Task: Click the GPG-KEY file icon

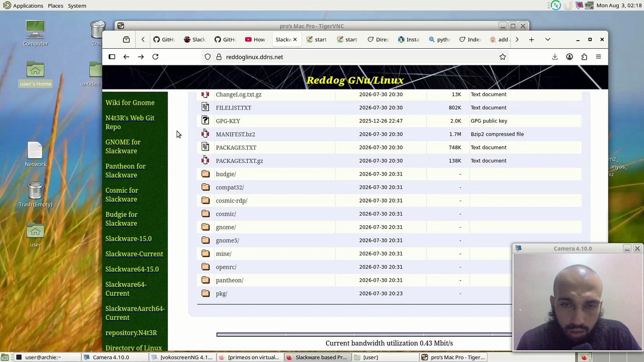Action: coord(205,121)
